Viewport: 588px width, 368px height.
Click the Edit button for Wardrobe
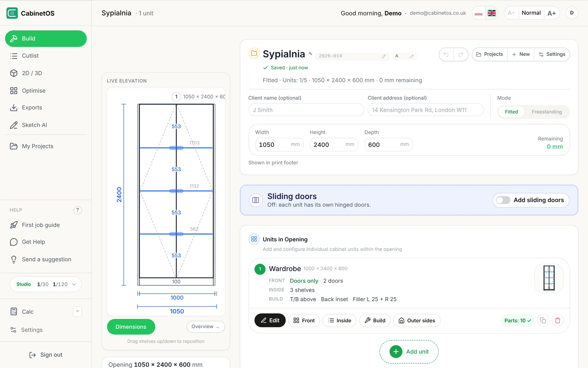[x=270, y=320]
